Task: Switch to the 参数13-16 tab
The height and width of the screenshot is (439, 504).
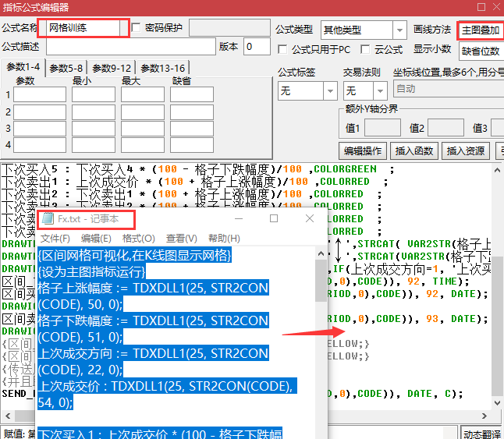Action: (161, 68)
